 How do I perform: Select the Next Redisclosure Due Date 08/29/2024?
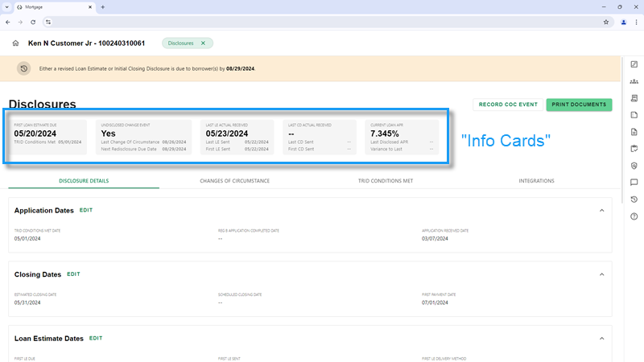(x=174, y=149)
